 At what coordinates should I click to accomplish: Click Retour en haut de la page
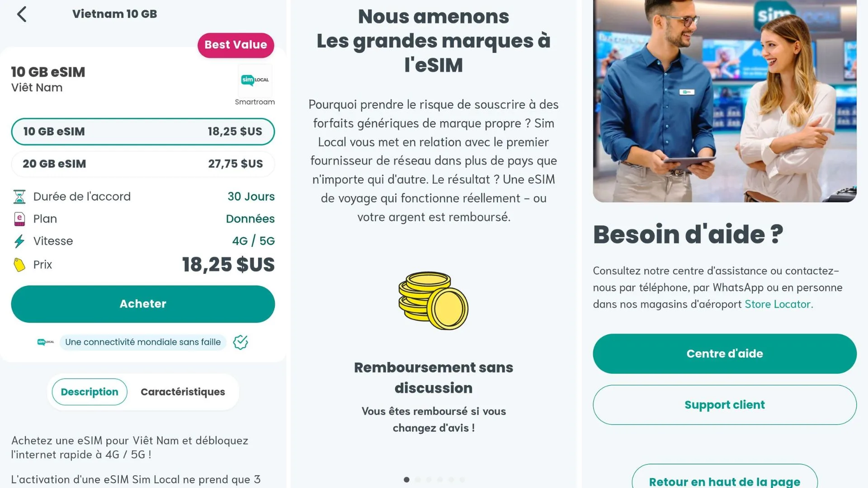(724, 481)
